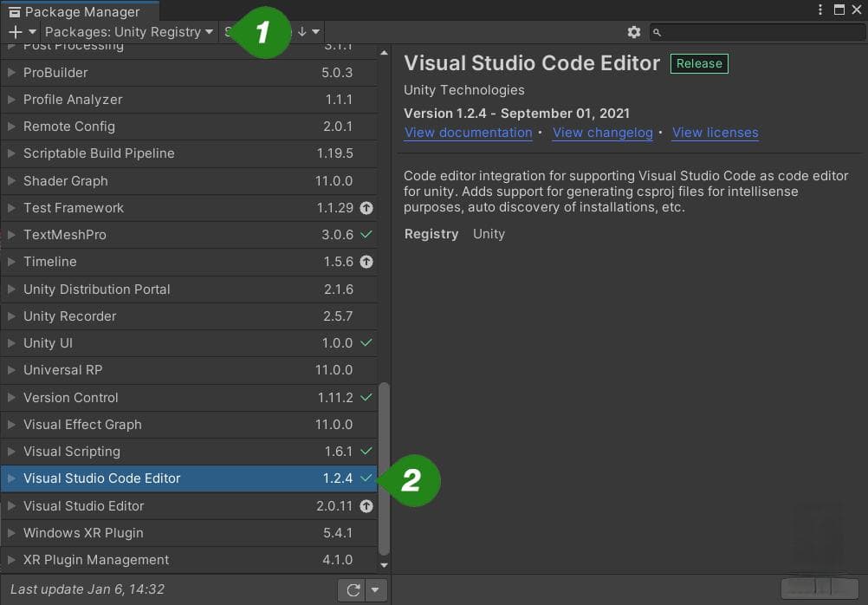Expand the Remote Config package arrow
Image resolution: width=868 pixels, height=605 pixels.
(11, 127)
